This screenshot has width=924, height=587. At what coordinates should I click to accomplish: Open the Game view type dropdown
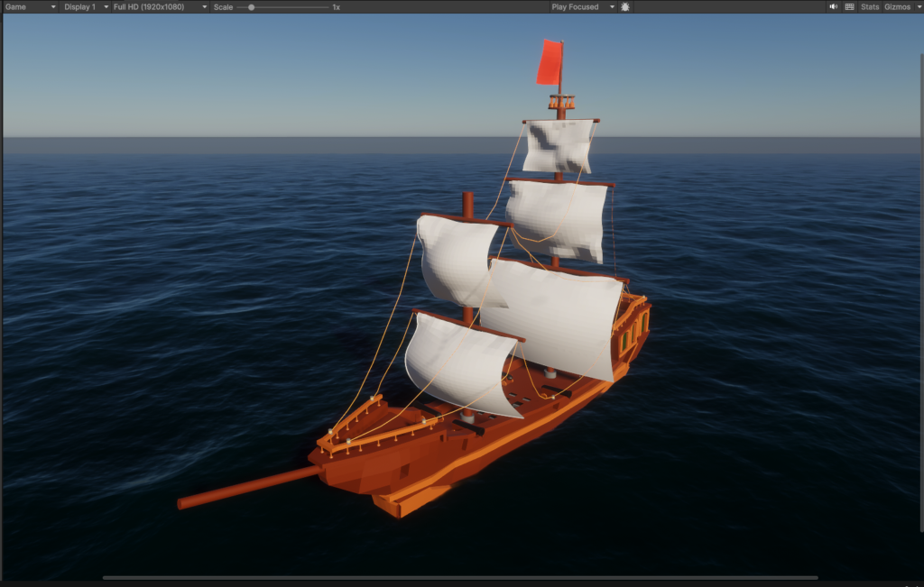tap(30, 6)
